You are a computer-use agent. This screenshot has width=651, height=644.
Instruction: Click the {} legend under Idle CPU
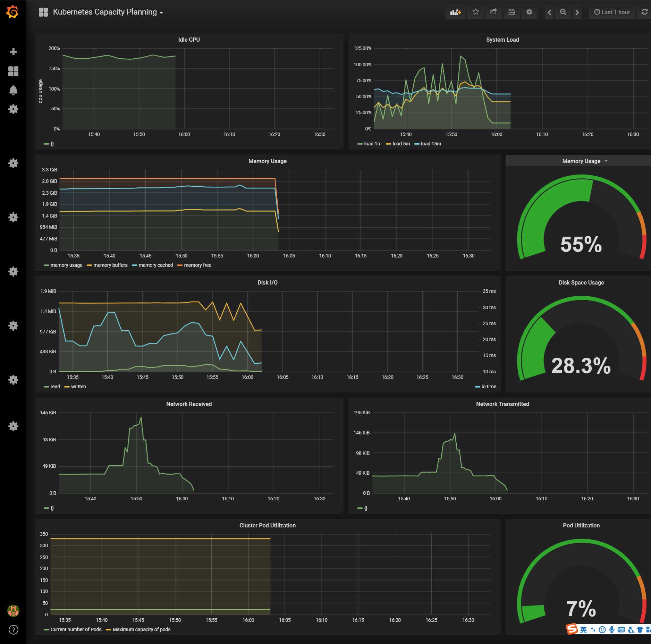point(52,144)
